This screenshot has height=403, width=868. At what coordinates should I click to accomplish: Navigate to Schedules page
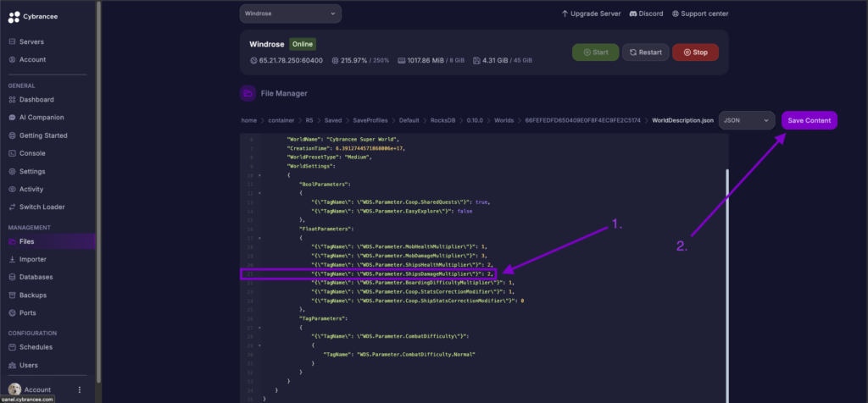(x=36, y=347)
